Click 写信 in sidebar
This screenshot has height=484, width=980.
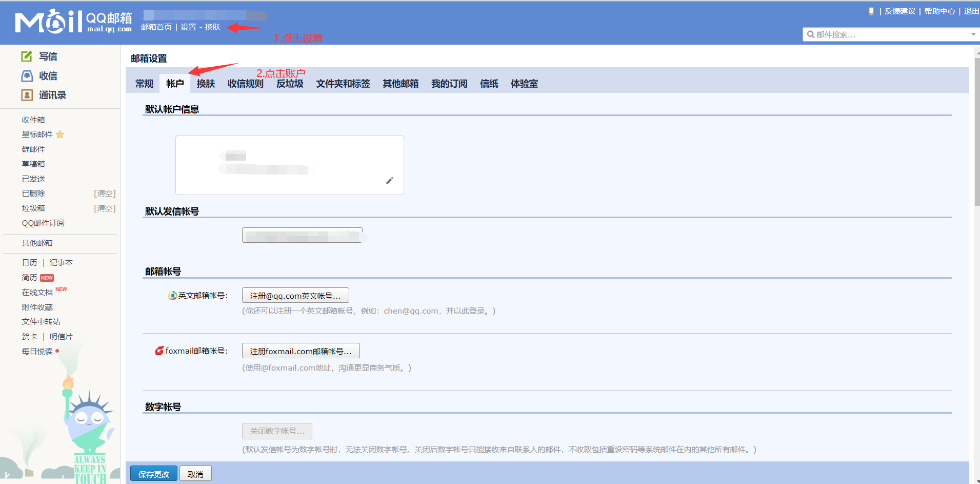48,56
